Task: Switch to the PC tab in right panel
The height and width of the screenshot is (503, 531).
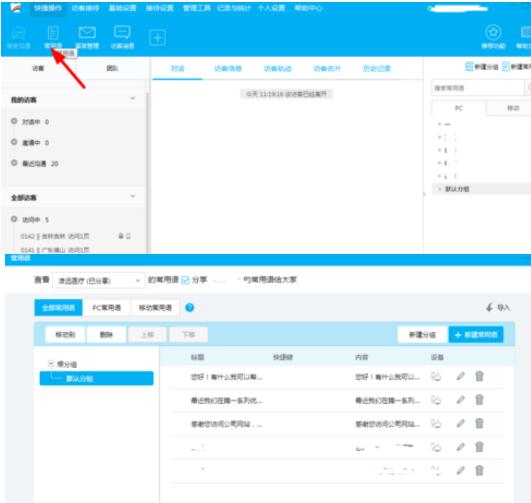Action: point(459,108)
